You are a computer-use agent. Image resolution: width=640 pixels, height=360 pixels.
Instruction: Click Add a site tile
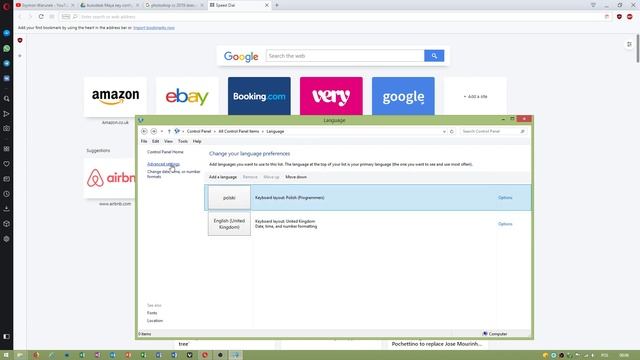pyautogui.click(x=475, y=96)
